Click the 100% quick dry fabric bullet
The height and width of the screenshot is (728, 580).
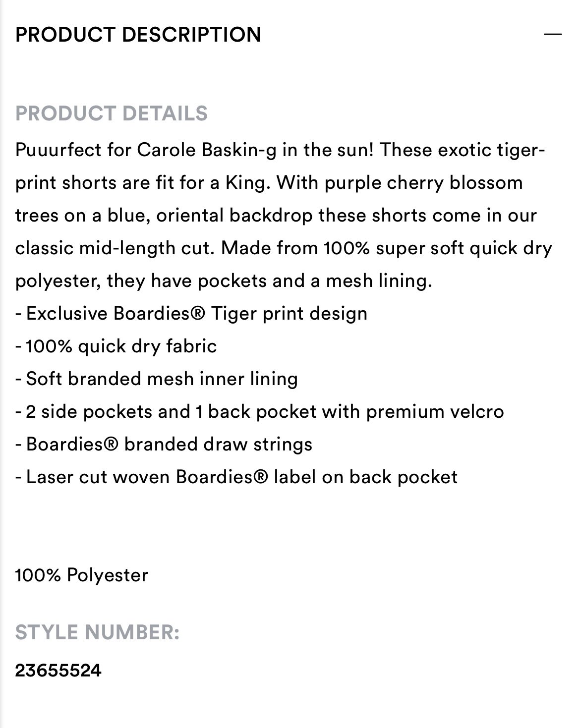click(x=116, y=346)
